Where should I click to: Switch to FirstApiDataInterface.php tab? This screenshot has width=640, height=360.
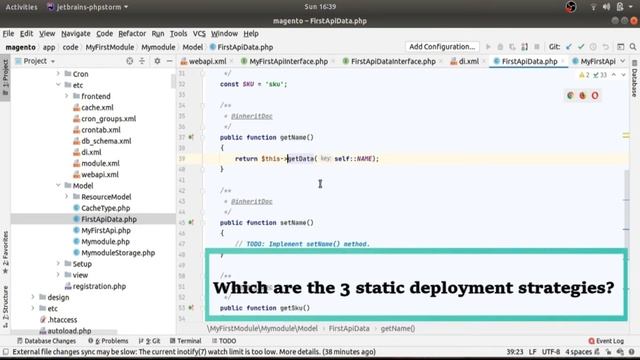pyautogui.click(x=393, y=61)
